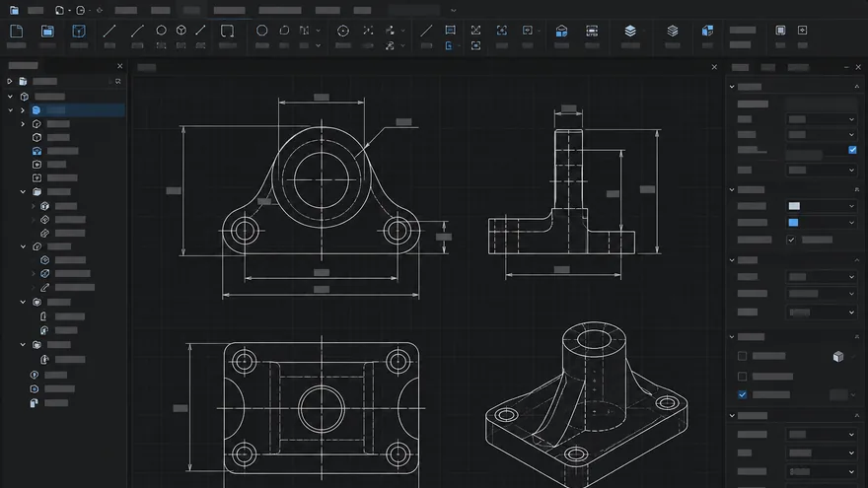Open the dropdown beside the white color swatch

pyautogui.click(x=851, y=206)
